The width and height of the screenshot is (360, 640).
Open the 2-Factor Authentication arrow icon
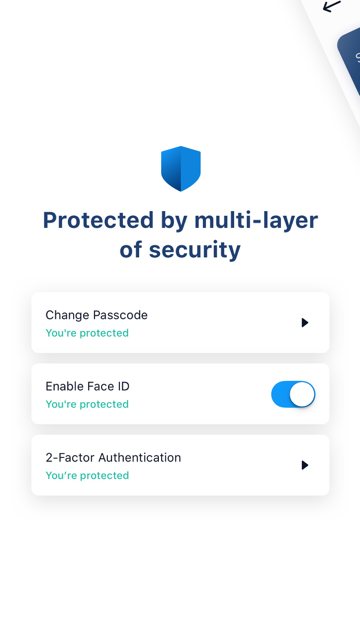[x=304, y=465]
